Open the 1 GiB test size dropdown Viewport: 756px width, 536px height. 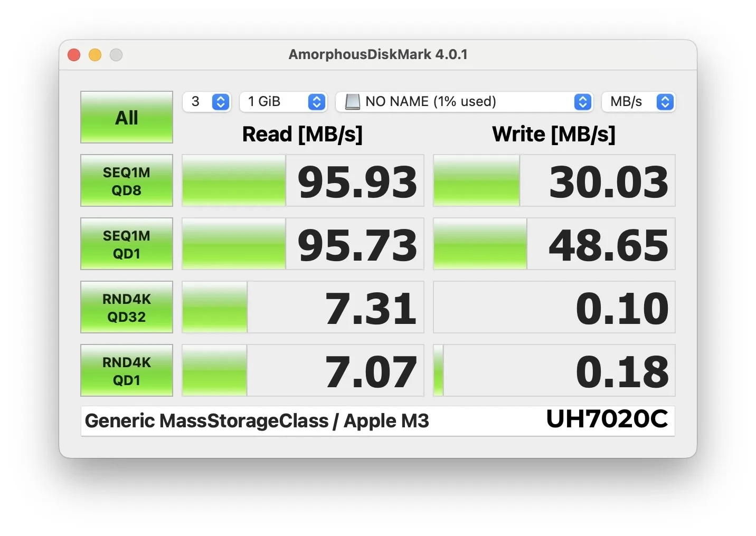point(283,102)
